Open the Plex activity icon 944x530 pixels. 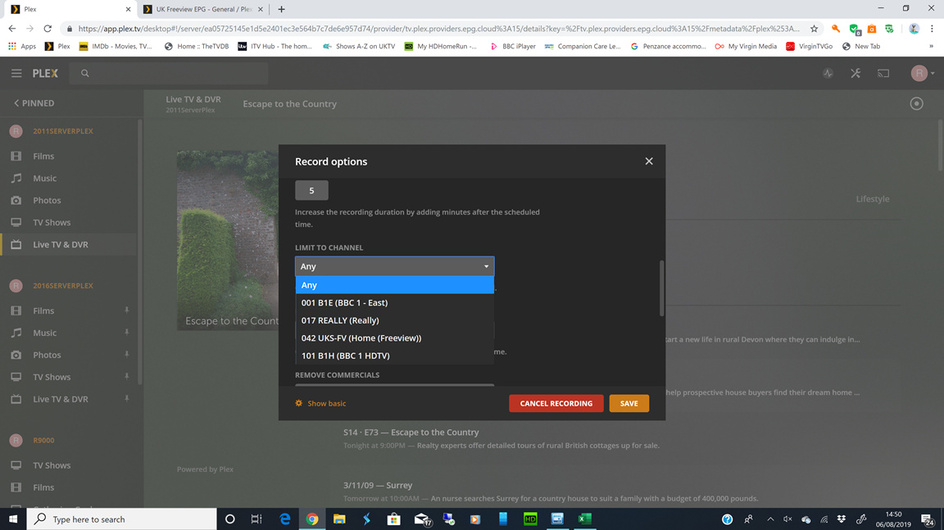tap(828, 73)
